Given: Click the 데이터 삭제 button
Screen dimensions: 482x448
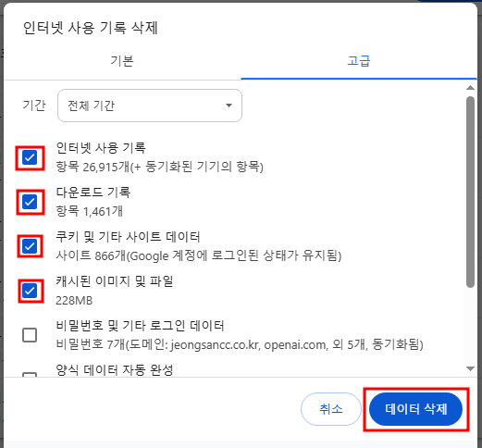Looking at the screenshot, I should [415, 409].
